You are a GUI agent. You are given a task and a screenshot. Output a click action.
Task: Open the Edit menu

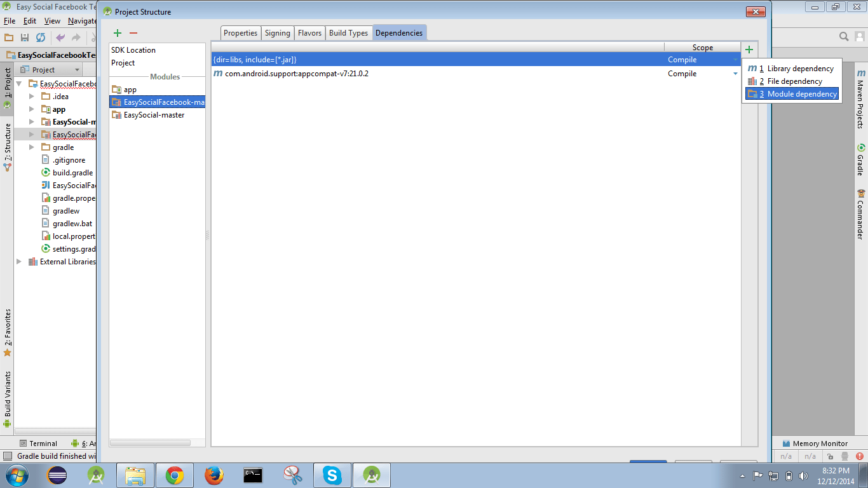tap(29, 21)
